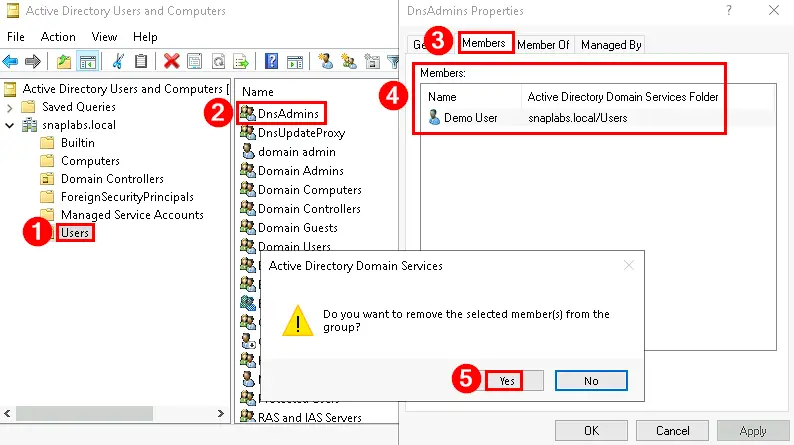Select Managed Service Accounts container
The image size is (794, 445).
132,215
